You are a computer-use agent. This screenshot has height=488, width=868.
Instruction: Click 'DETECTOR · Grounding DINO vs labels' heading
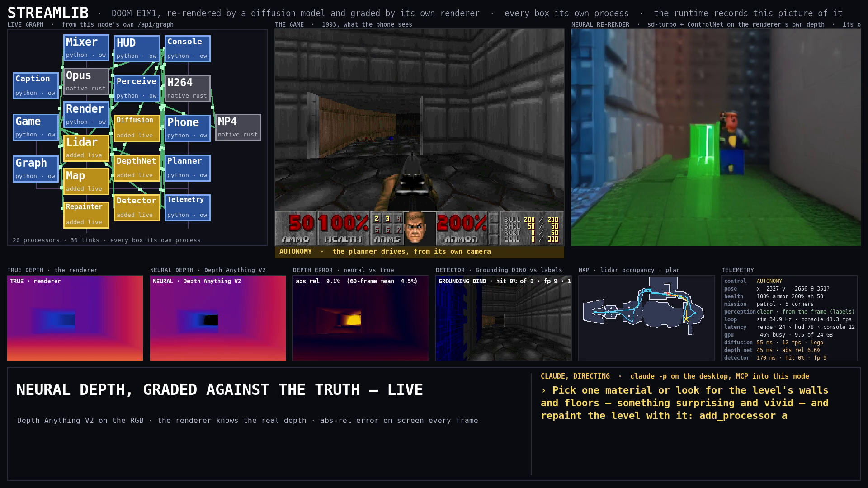coord(499,270)
